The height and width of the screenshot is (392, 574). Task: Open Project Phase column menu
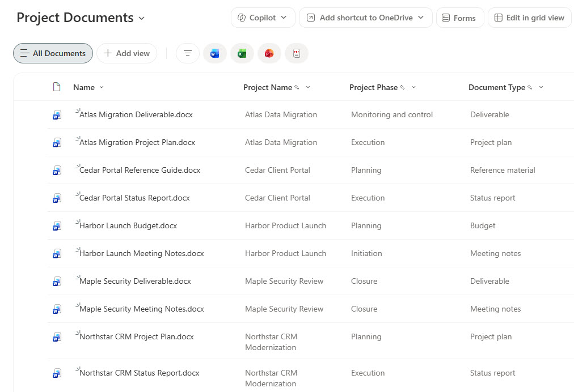[x=413, y=87]
